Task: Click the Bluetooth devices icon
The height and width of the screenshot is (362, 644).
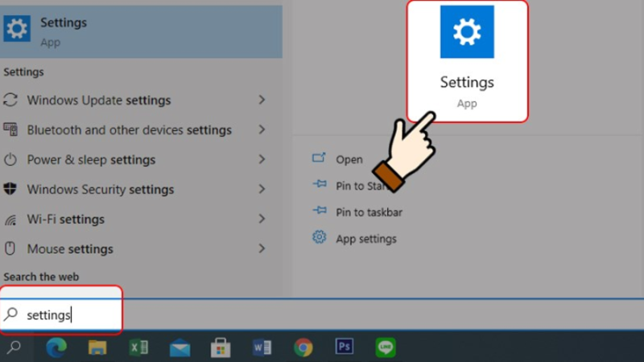Action: click(10, 130)
